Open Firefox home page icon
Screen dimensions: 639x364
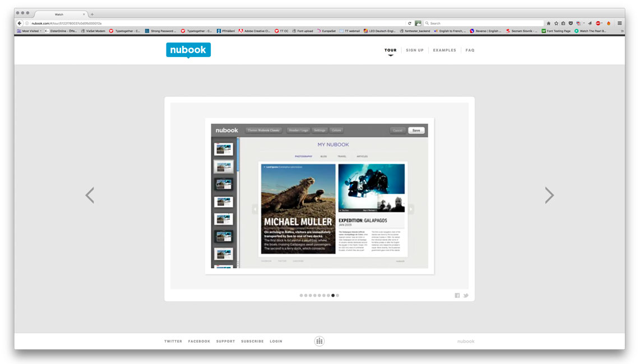tap(549, 23)
